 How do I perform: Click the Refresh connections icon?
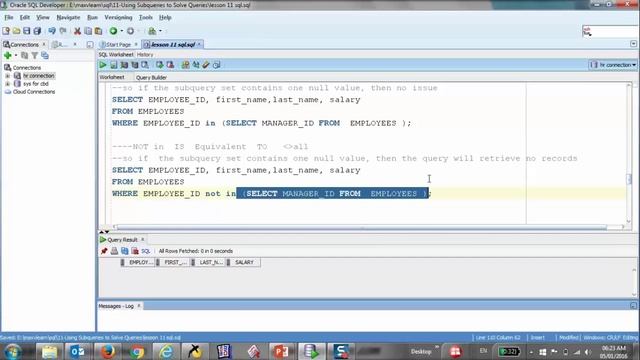point(24,56)
